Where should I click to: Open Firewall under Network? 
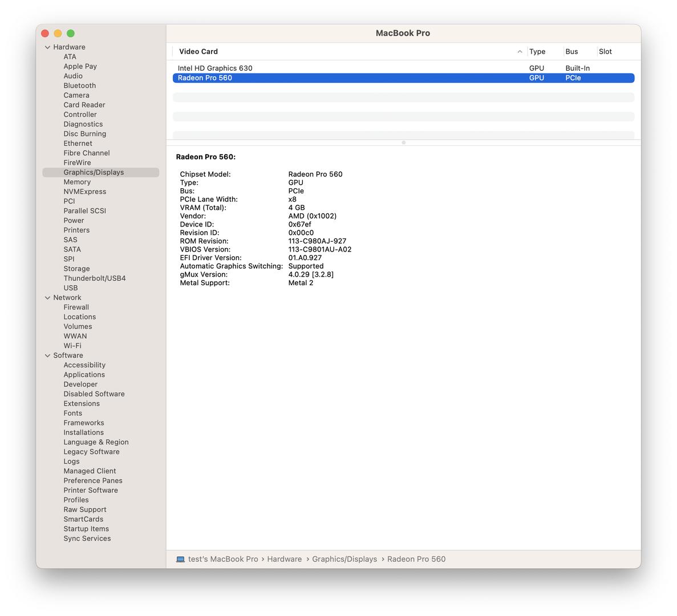pos(76,307)
